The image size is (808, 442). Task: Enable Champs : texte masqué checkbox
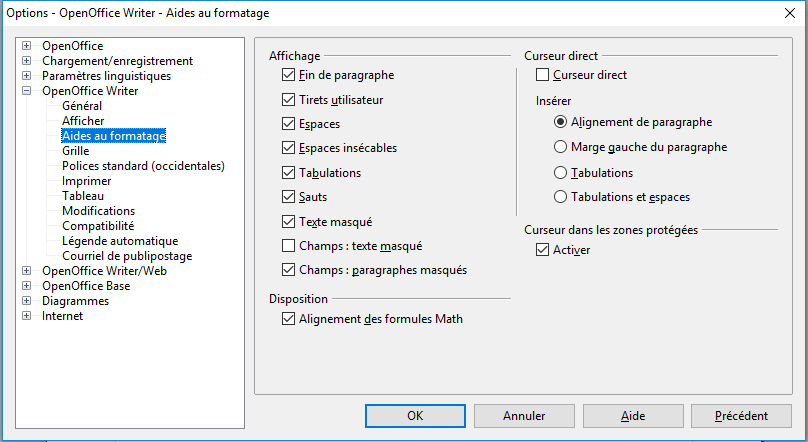pos(289,246)
